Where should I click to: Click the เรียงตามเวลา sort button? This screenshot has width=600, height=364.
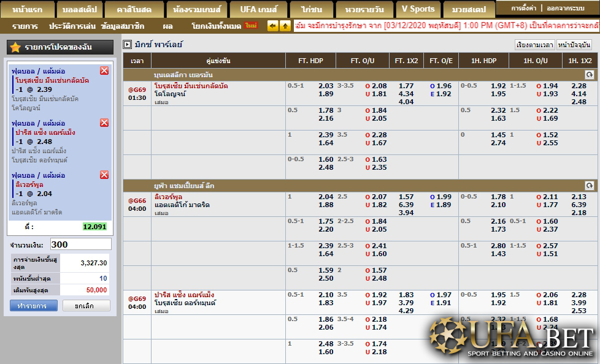click(534, 45)
